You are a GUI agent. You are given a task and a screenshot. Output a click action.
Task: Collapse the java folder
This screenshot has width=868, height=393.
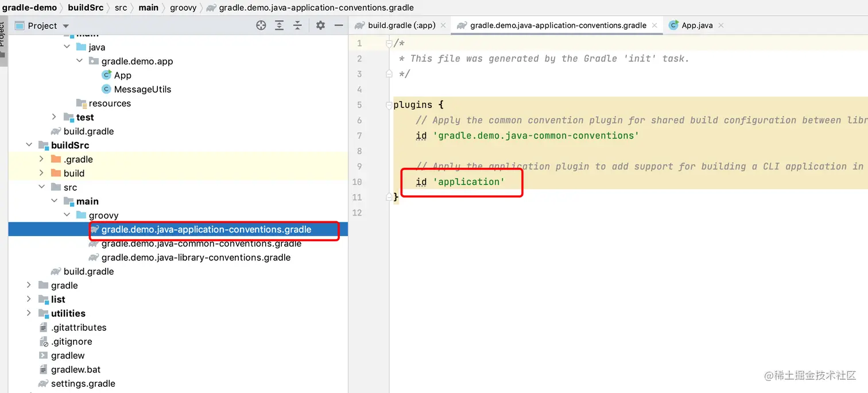(67, 47)
